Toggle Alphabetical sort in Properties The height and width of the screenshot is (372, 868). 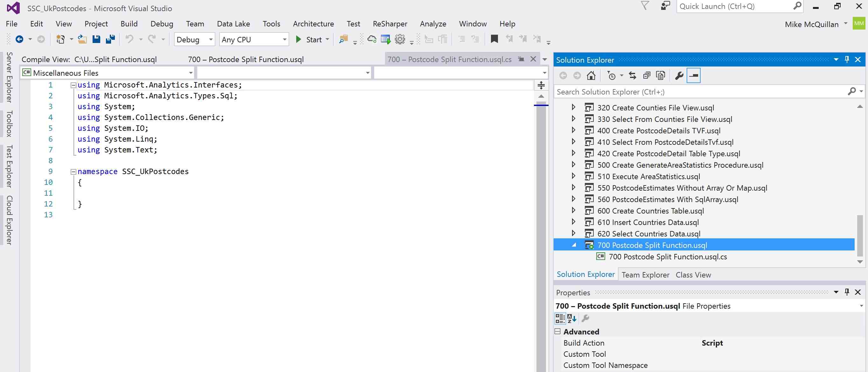pyautogui.click(x=572, y=318)
